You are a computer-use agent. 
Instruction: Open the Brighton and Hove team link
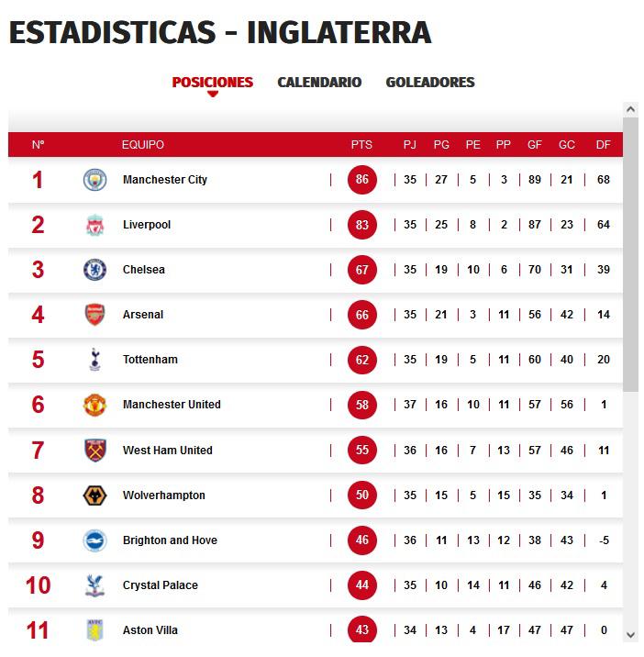(x=170, y=540)
